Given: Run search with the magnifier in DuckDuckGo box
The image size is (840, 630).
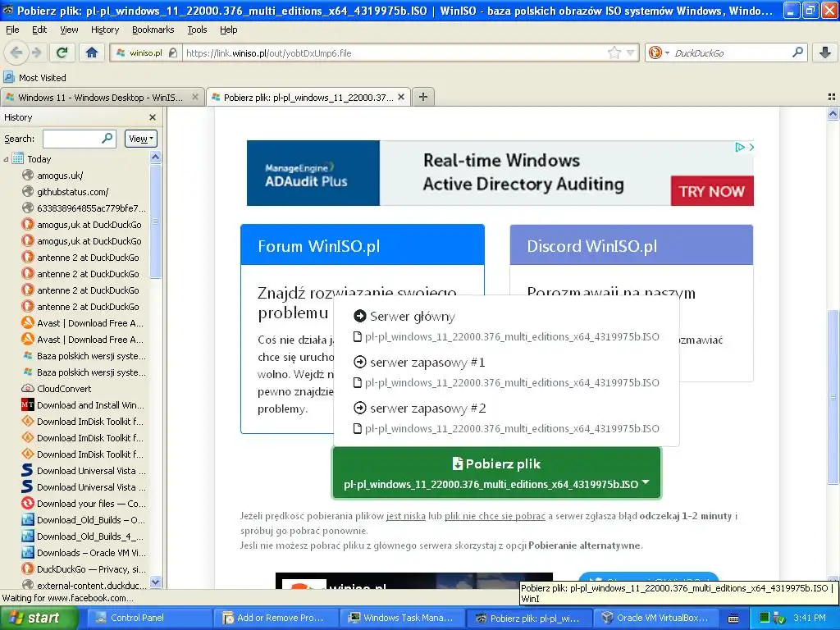Looking at the screenshot, I should pos(797,52).
